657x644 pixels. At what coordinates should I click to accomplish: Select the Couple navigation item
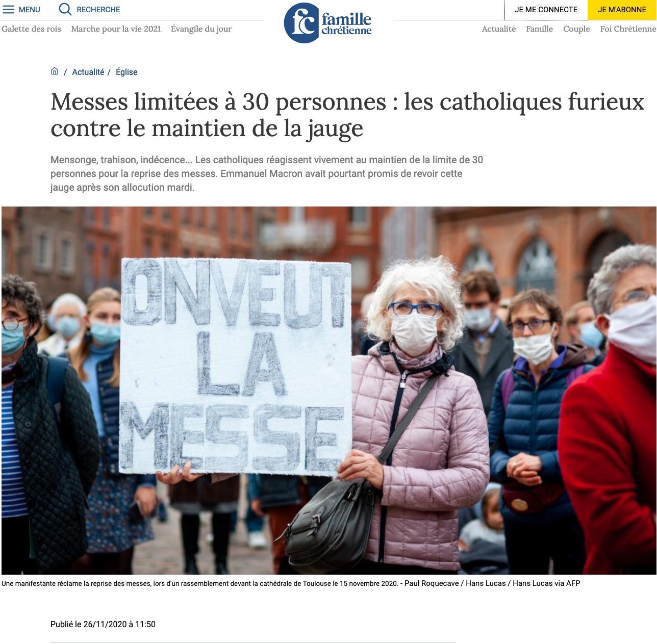(x=576, y=29)
